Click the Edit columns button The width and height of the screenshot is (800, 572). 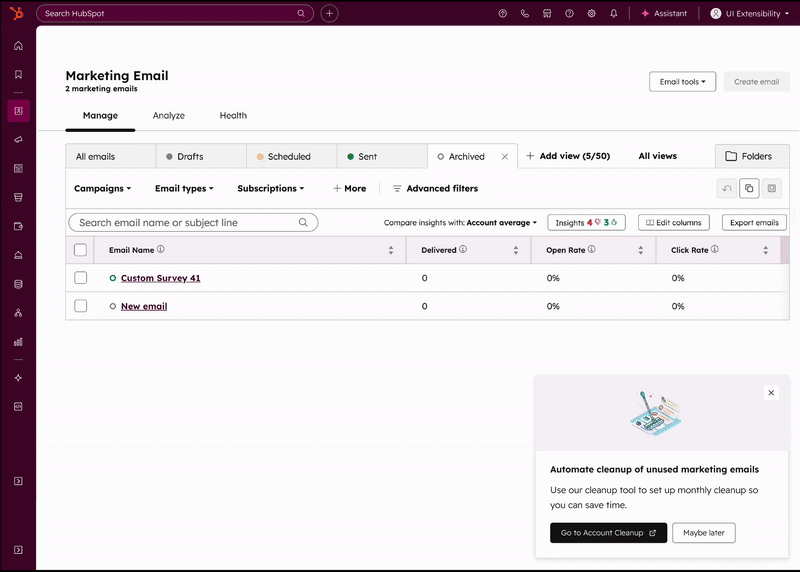[673, 222]
